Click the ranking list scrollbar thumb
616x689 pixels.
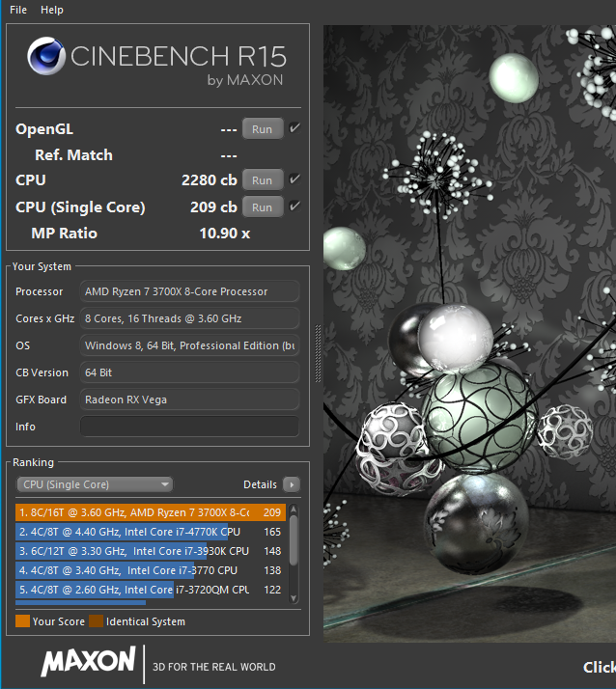pyautogui.click(x=294, y=540)
